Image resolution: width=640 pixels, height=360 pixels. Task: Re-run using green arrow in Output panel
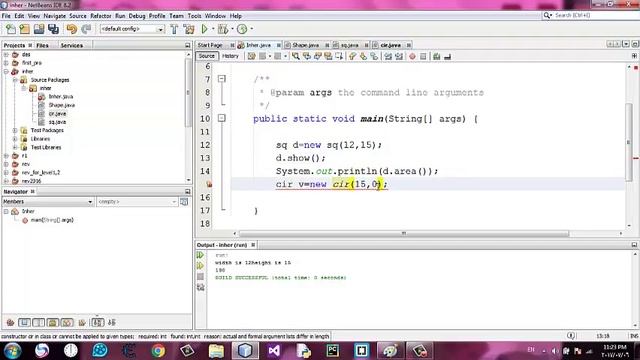[200, 255]
